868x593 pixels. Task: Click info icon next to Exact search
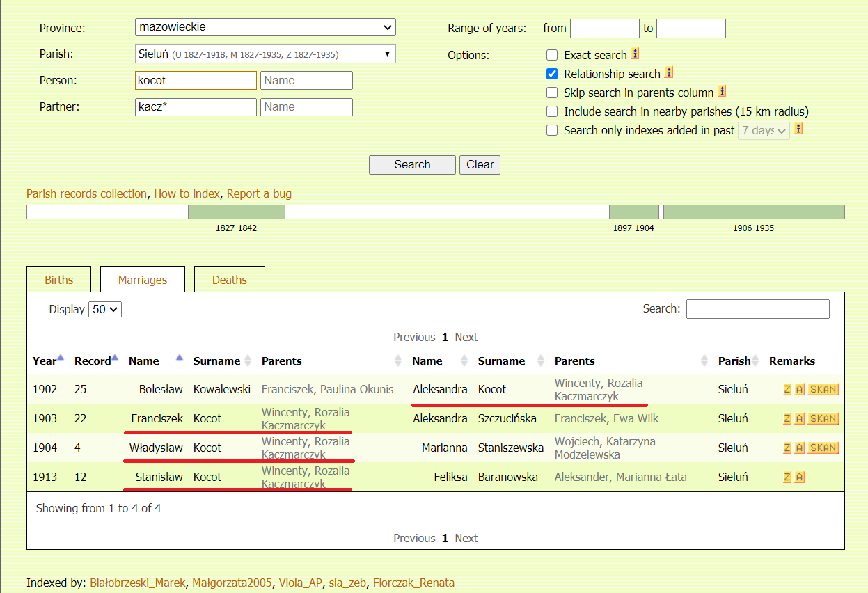[x=635, y=54]
